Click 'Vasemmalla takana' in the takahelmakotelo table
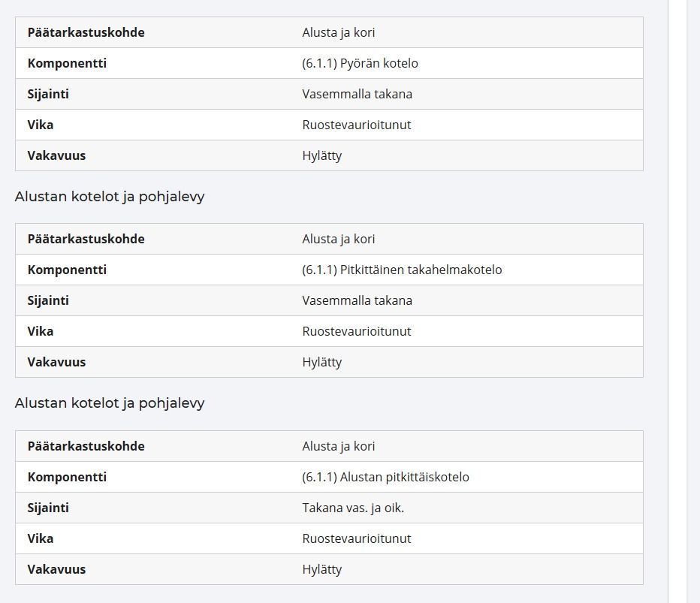Screen dimensions: 700x603 (357, 301)
